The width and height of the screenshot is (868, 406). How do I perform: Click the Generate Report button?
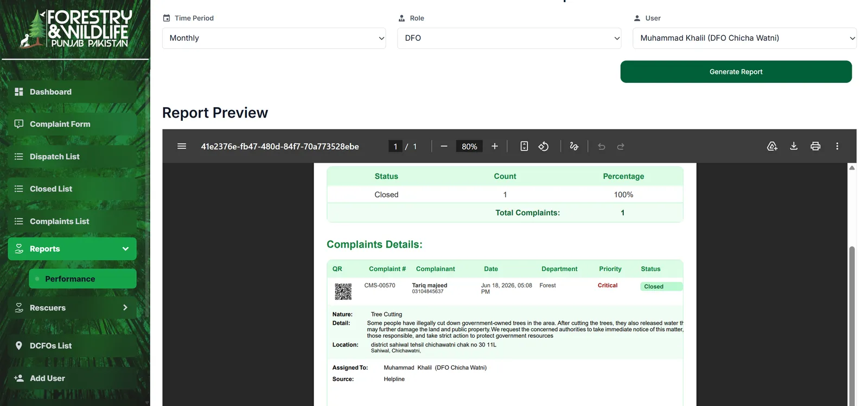(x=736, y=72)
